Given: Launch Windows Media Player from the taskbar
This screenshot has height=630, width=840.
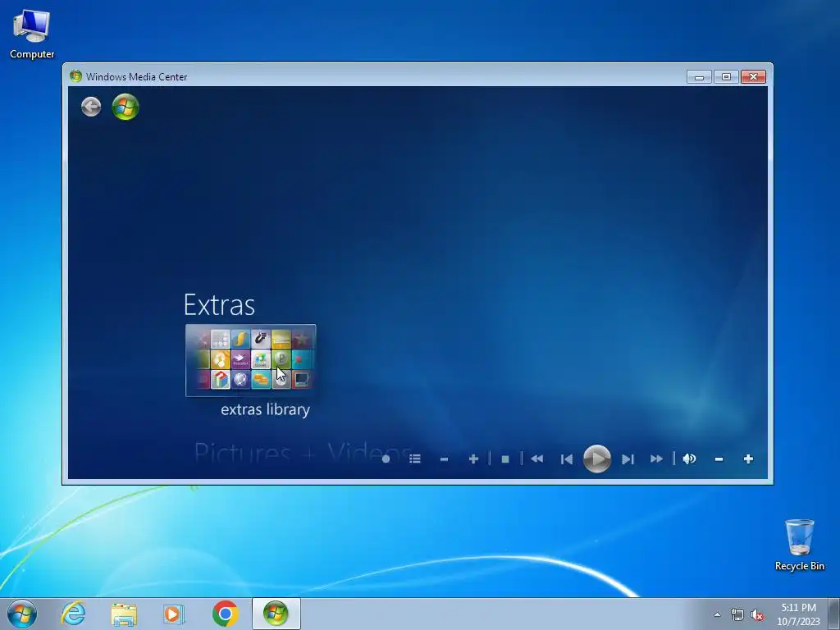Looking at the screenshot, I should (174, 614).
